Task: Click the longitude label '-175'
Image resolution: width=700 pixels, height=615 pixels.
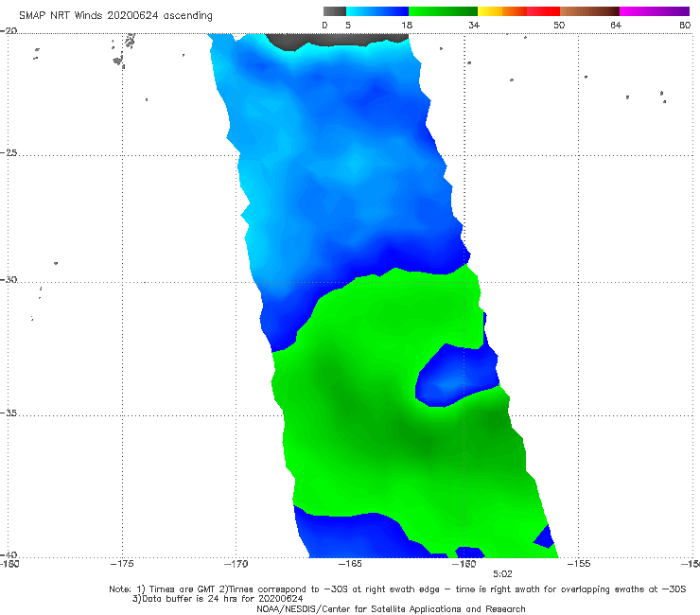Action: [122, 564]
